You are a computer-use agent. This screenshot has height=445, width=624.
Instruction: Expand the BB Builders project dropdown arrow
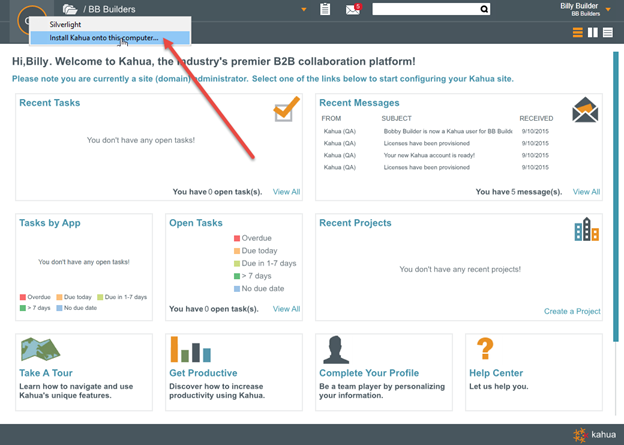304,10
